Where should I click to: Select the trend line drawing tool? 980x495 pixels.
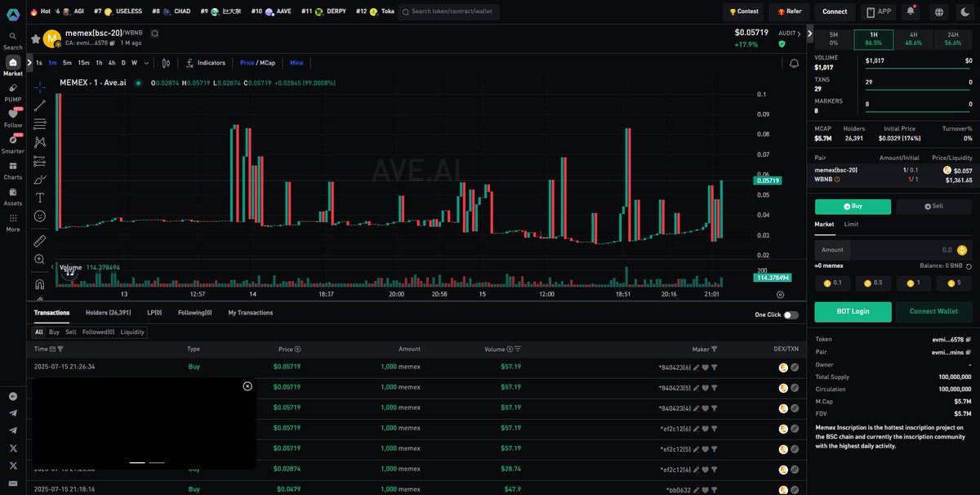coord(40,105)
